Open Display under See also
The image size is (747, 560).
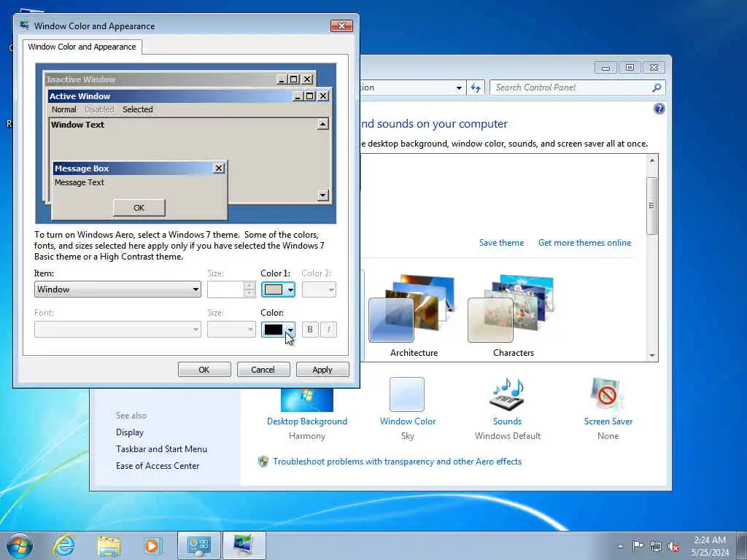point(130,432)
